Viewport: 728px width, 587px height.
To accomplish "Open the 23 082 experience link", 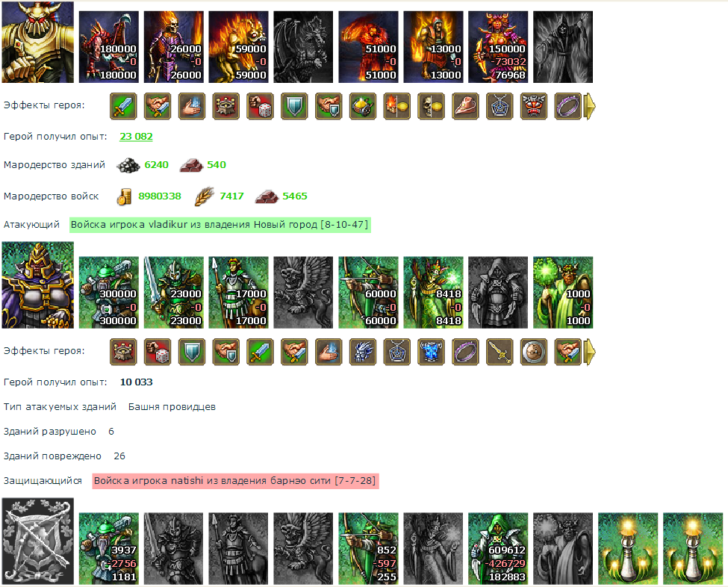I will click(x=136, y=137).
